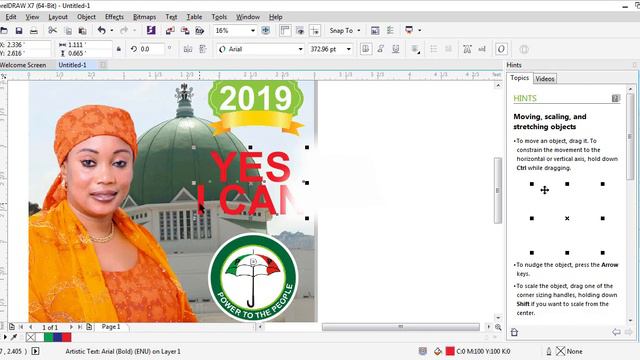This screenshot has width=640, height=360.
Task: Open the Text Properties icon
Action: (467, 49)
